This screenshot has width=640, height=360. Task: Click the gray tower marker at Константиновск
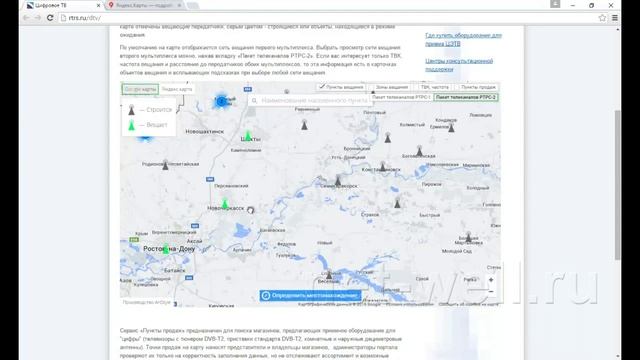pyautogui.click(x=382, y=166)
